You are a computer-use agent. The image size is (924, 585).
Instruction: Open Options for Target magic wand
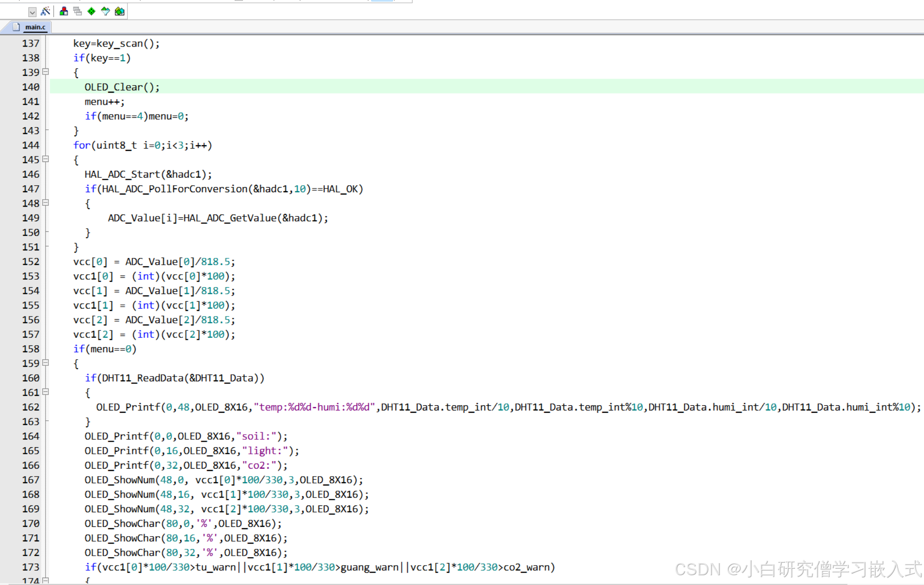[46, 11]
